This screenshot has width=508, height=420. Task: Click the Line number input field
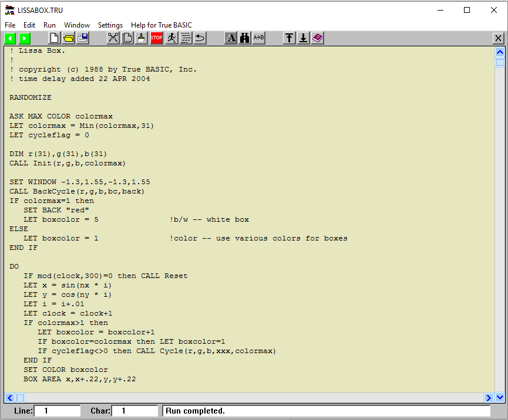pos(57,411)
